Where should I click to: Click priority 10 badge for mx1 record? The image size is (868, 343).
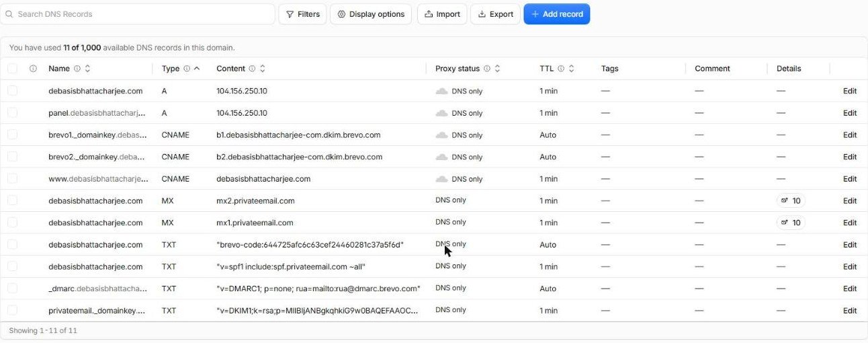coord(791,223)
